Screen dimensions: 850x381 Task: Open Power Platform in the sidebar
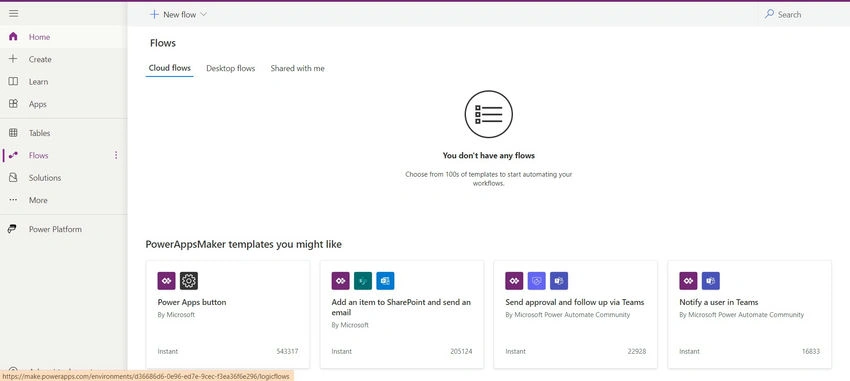pyautogui.click(x=63, y=229)
